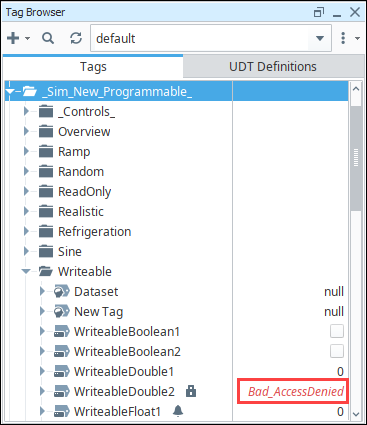Open the tag search magnifier

(x=48, y=38)
